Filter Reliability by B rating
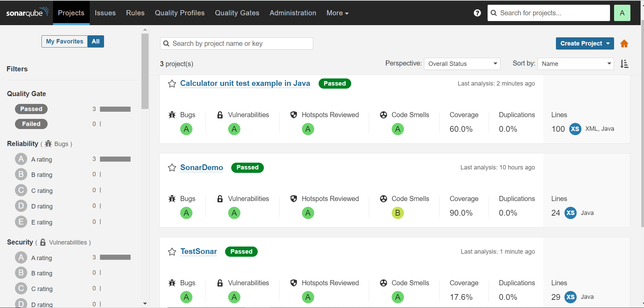The height and width of the screenshot is (308, 644). [x=72, y=175]
